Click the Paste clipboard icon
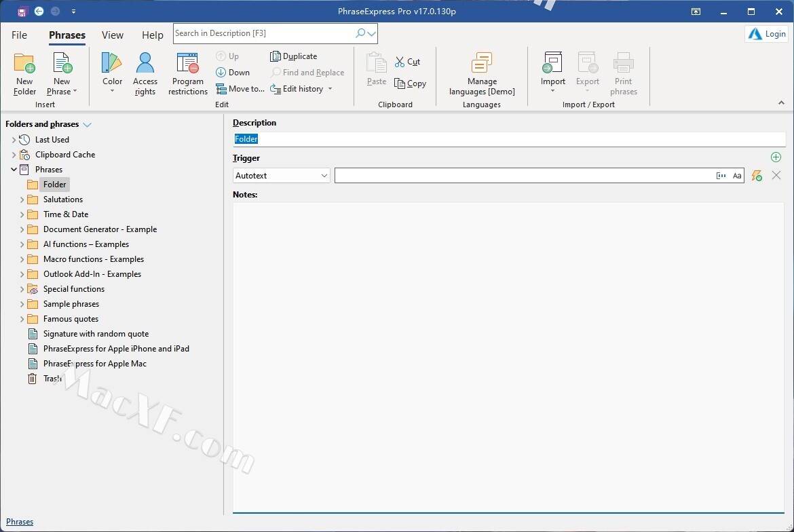794x532 pixels. coord(376,69)
